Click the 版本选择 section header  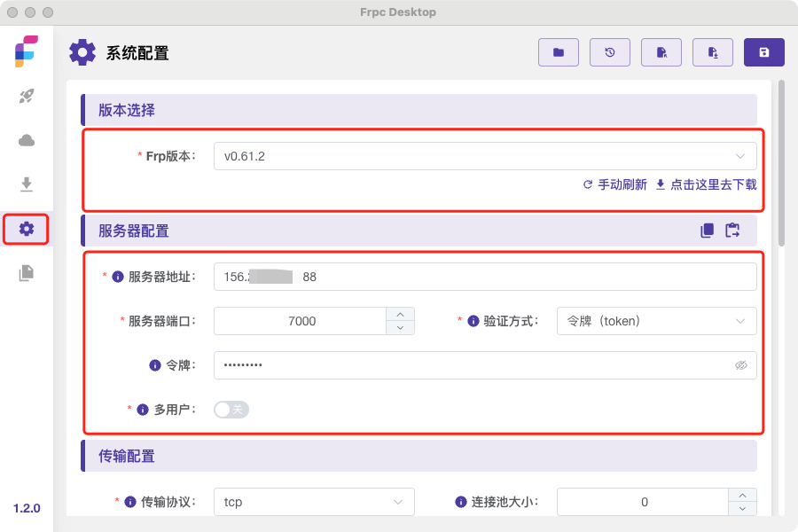pyautogui.click(x=419, y=110)
